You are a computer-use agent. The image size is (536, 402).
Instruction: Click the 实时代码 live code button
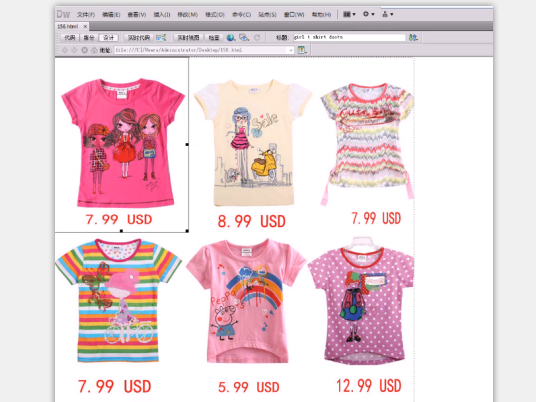coord(138,38)
